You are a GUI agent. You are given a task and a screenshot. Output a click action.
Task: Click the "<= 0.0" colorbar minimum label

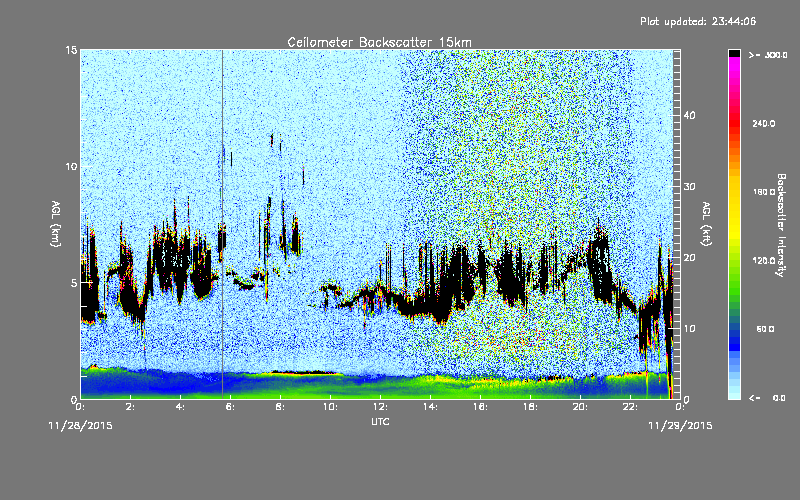tap(767, 398)
